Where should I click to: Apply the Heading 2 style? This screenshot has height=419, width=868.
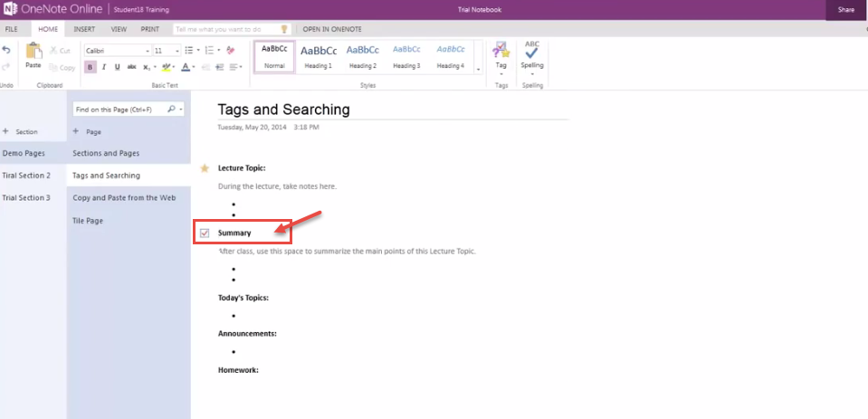[x=363, y=57]
